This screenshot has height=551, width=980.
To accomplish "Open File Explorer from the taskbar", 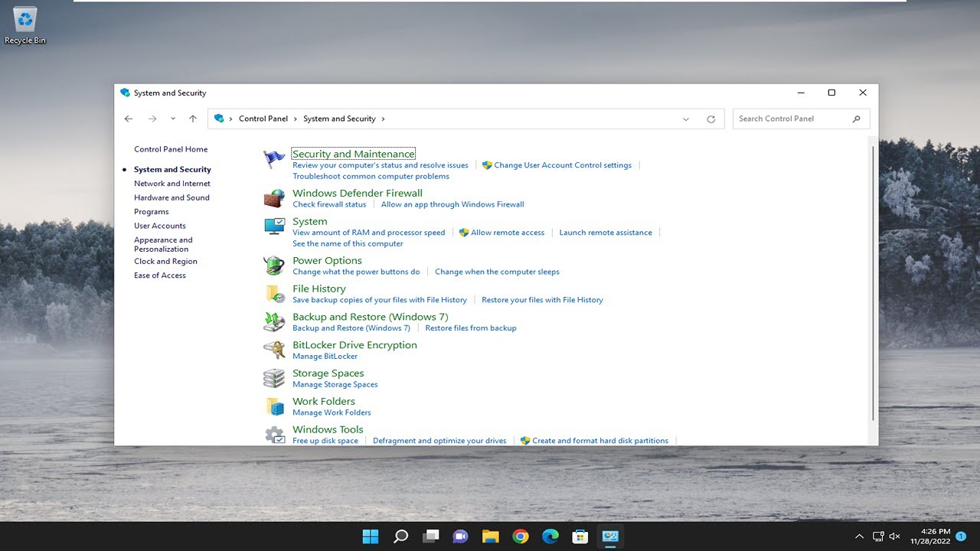I will tap(490, 536).
